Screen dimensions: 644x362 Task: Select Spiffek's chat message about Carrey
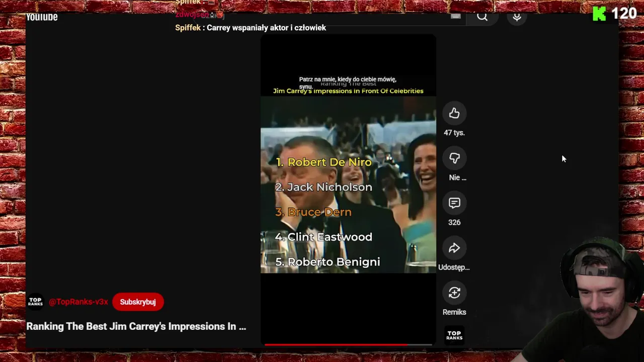(x=251, y=28)
